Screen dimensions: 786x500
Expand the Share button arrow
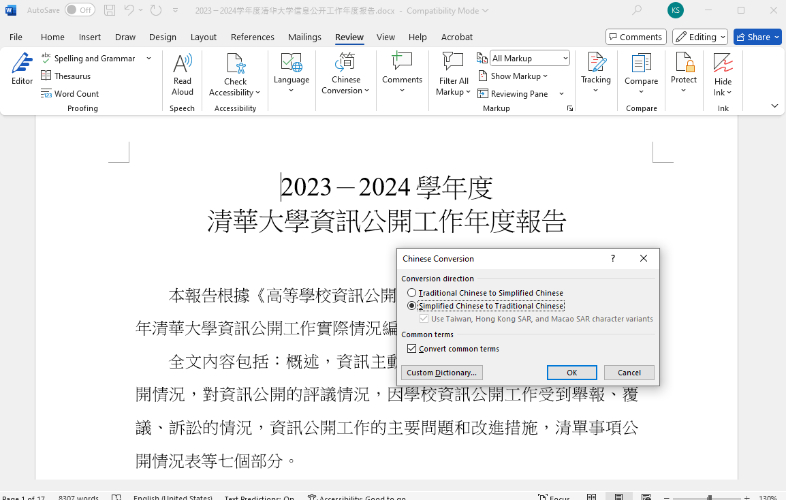coord(776,37)
